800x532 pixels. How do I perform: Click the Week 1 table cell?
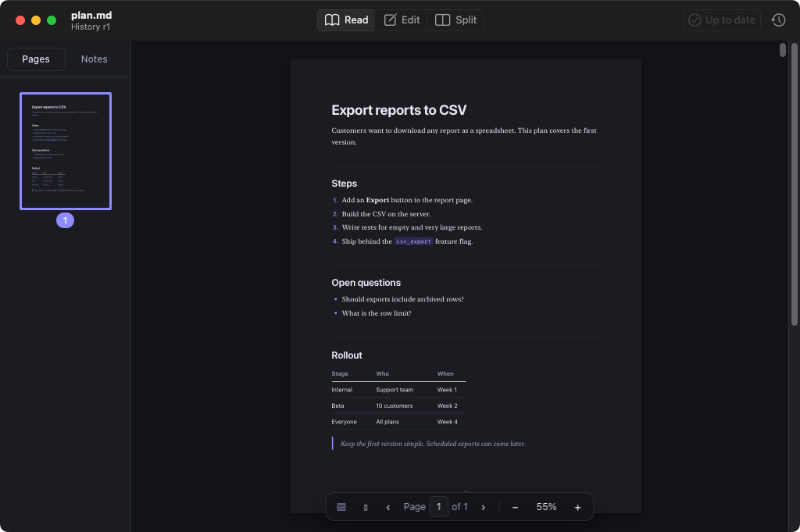coord(447,390)
